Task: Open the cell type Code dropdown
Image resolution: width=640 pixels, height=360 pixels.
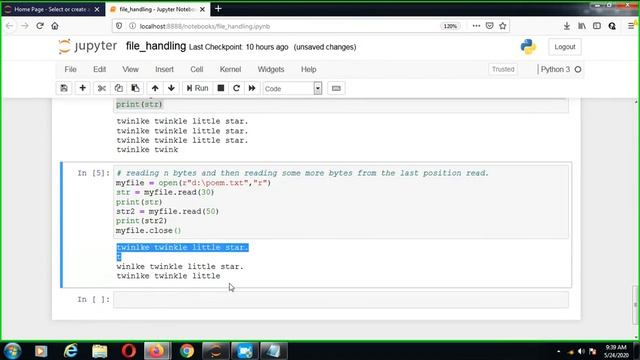Action: [x=292, y=89]
